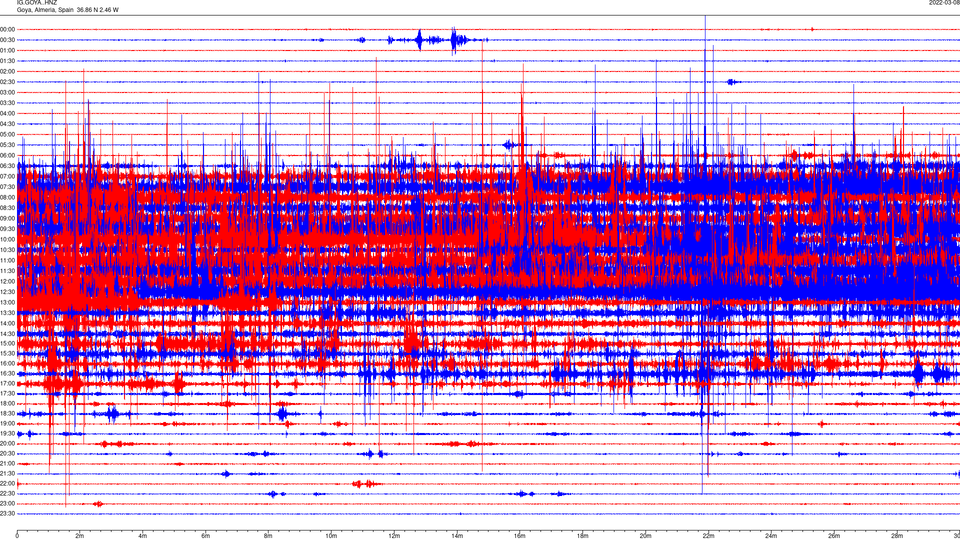The image size is (960, 540).
Task: Click the 15:00 trace label
Action: point(7,343)
